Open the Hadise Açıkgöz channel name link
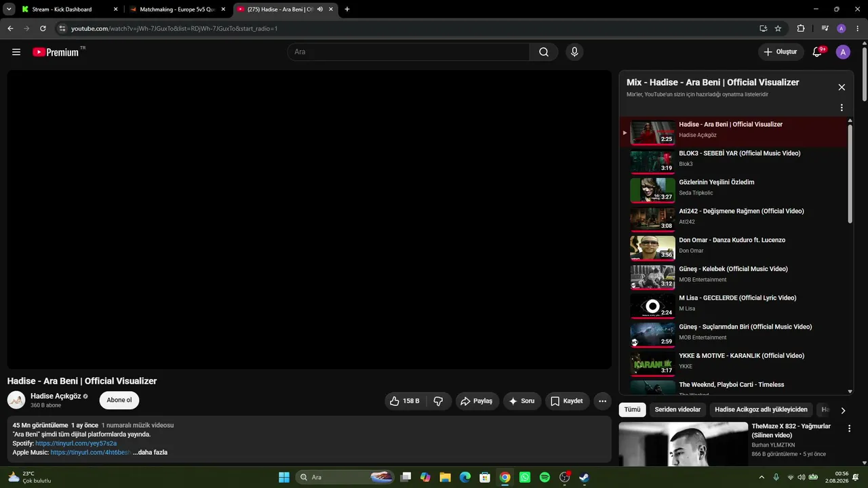 56,396
